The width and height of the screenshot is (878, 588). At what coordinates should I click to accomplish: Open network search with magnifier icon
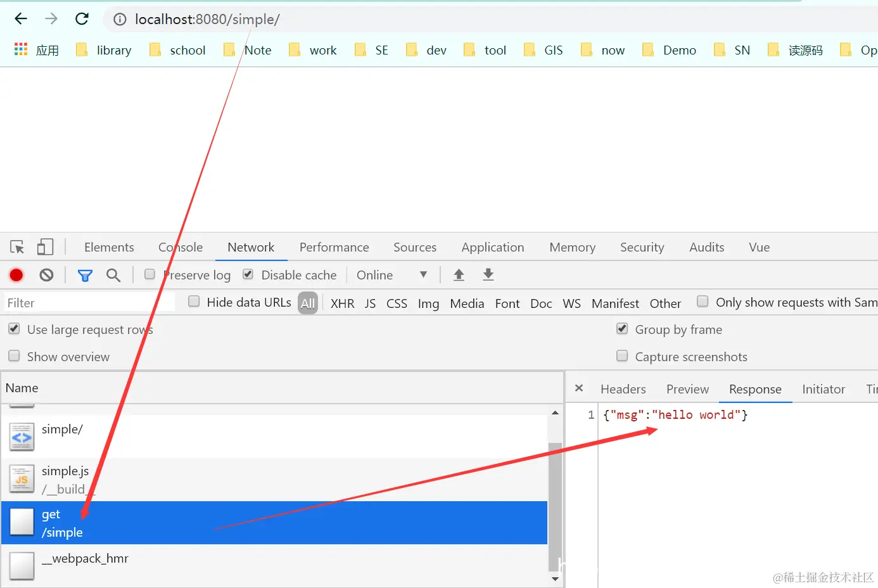pyautogui.click(x=113, y=275)
